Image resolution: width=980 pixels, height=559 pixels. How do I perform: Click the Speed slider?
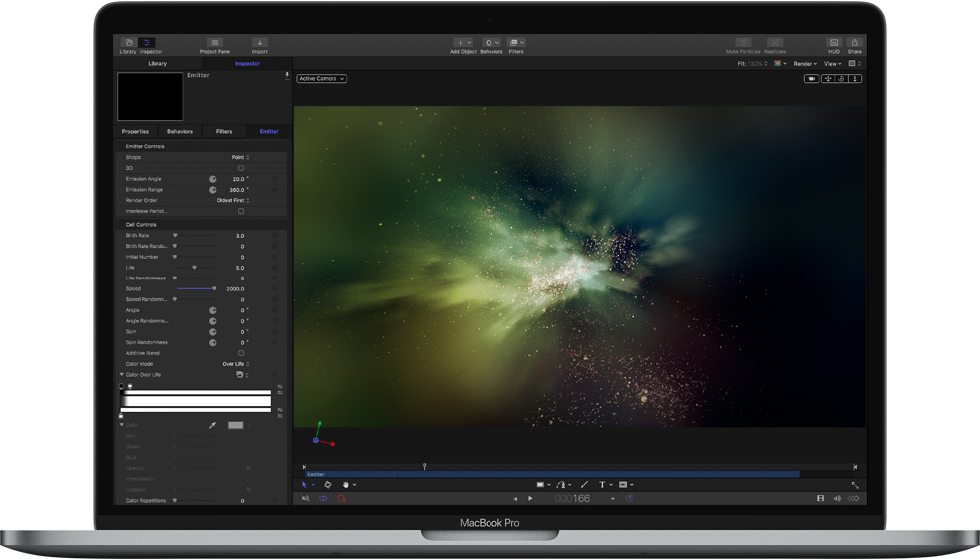[197, 288]
